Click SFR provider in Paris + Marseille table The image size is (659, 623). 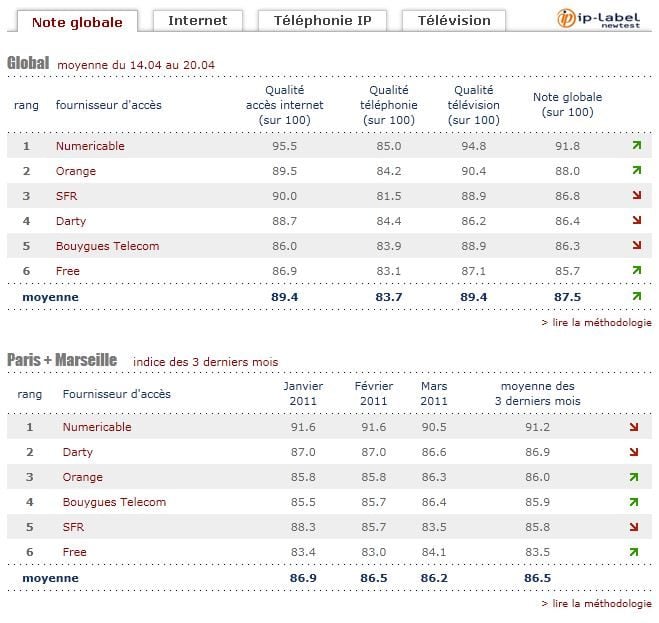click(x=73, y=527)
